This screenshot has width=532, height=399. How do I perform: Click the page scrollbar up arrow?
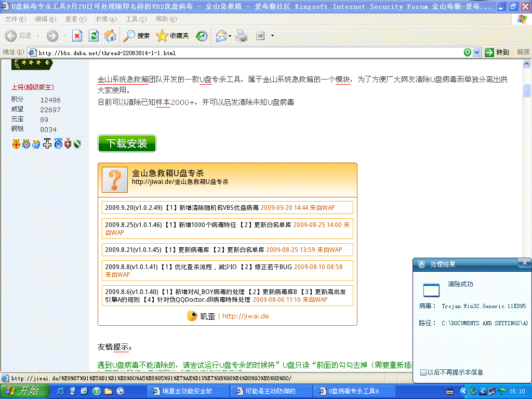[527, 64]
